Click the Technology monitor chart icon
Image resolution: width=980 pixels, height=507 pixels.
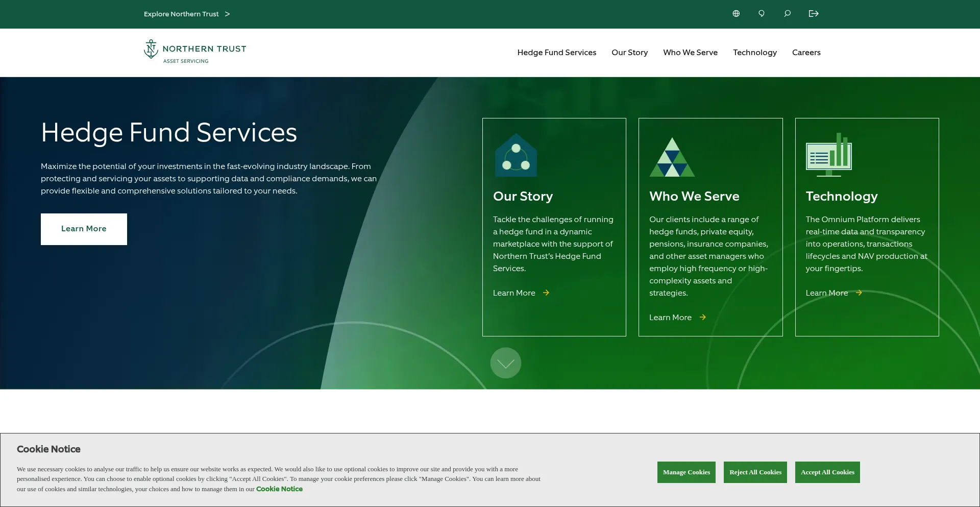[829, 155]
